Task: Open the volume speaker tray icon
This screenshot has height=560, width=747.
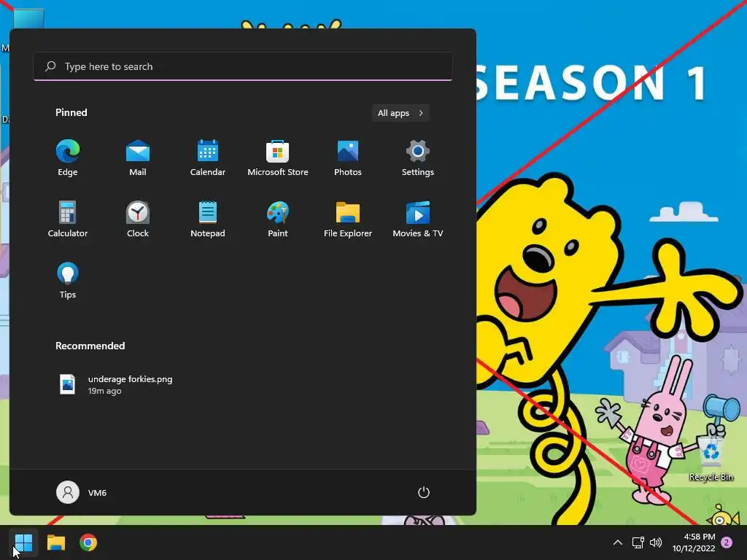Action: click(656, 542)
